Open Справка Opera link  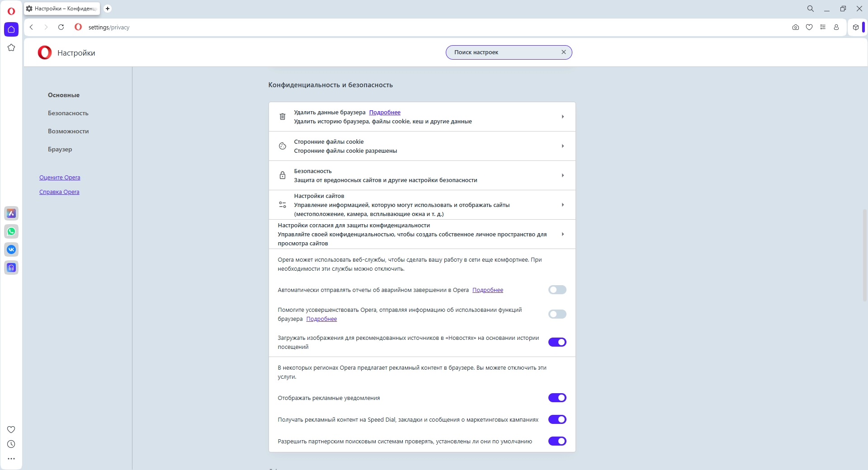point(59,192)
